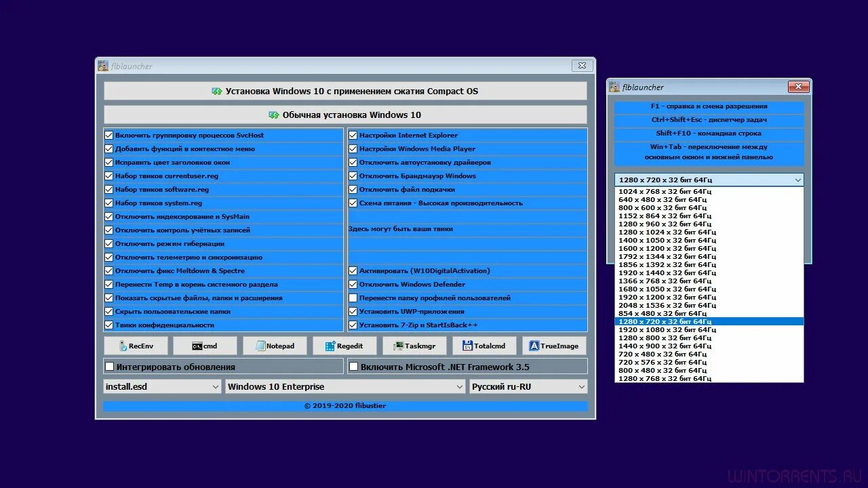868x488 pixels.
Task: Toggle 'Добавить функций в контекстное меню' checkbox
Action: [x=109, y=148]
